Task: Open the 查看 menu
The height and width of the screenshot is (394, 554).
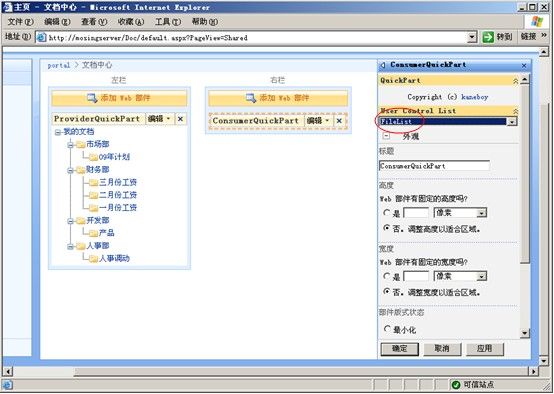Action: [94, 22]
